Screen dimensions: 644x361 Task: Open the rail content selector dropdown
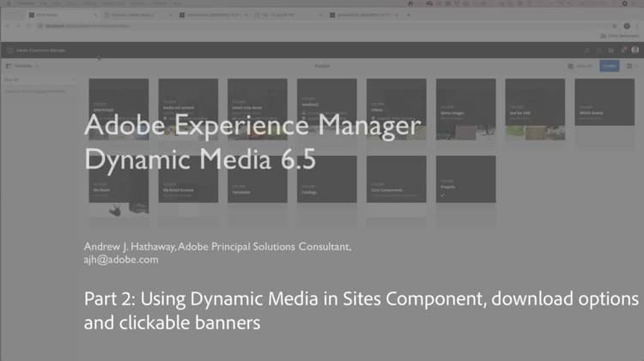pyautogui.click(x=22, y=66)
